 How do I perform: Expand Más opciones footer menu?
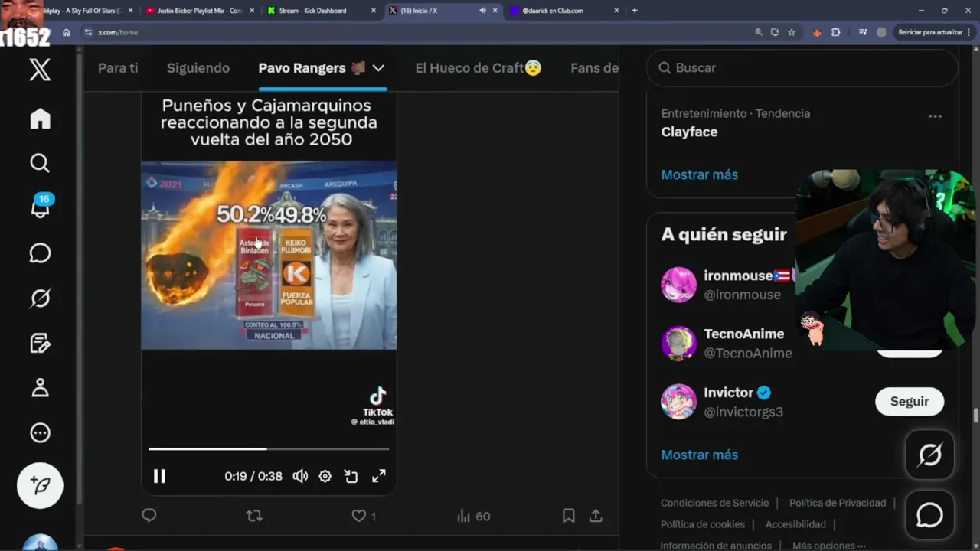[x=829, y=546]
